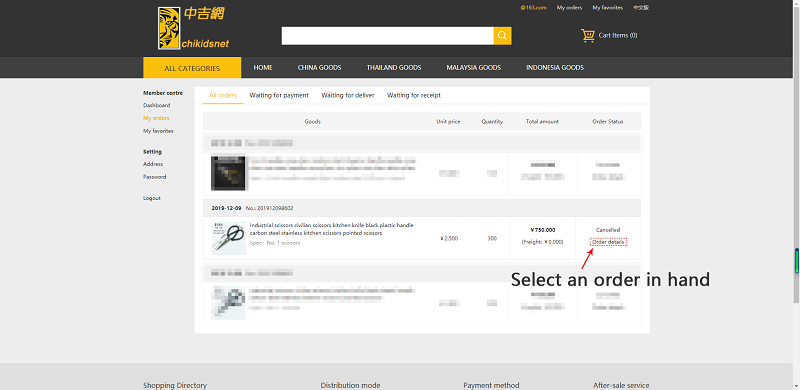
Task: Click the Total amount column header
Action: coord(542,121)
